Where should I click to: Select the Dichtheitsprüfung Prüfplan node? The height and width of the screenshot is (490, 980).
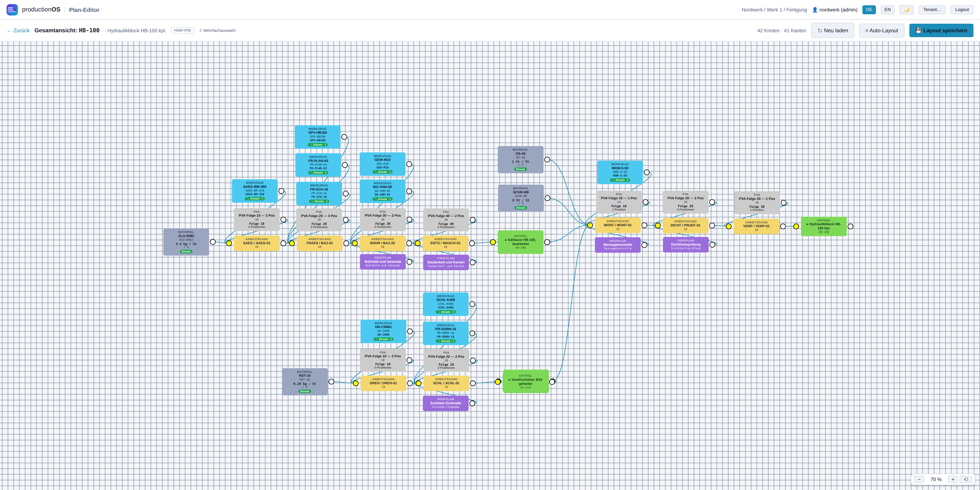tap(686, 245)
